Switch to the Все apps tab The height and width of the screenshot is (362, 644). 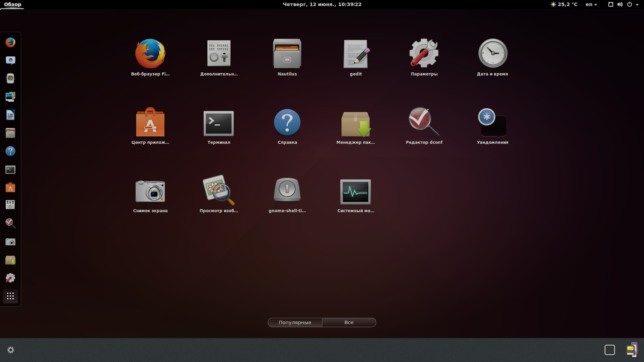(x=349, y=322)
